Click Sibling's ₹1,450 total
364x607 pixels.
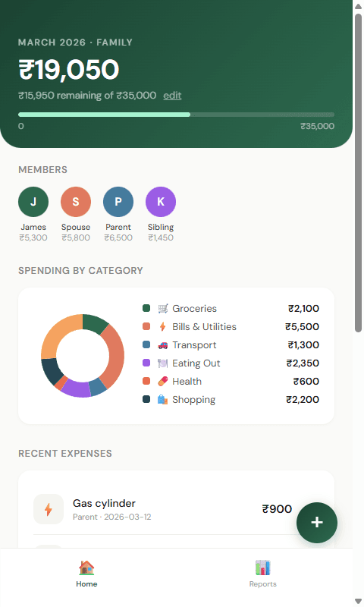click(161, 237)
